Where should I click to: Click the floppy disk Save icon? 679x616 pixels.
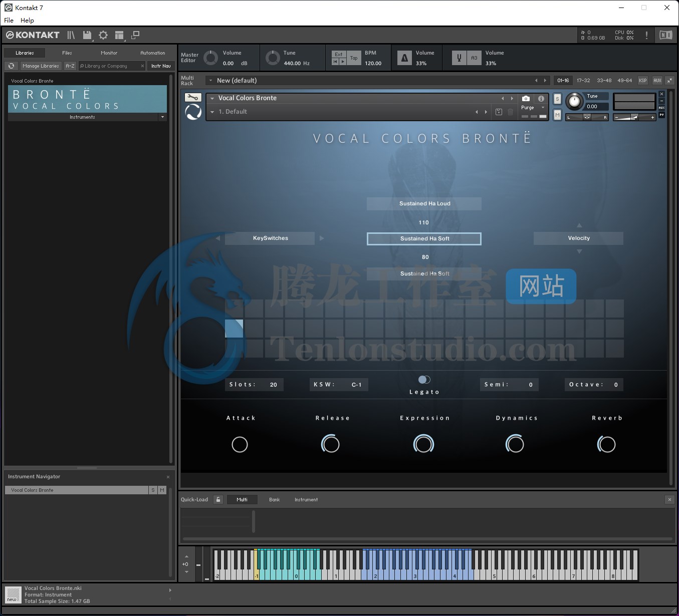[87, 35]
